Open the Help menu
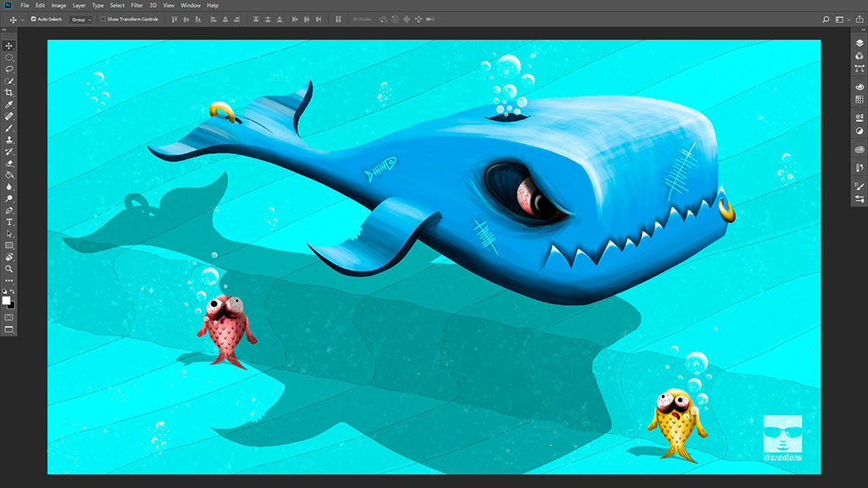Image resolution: width=868 pixels, height=488 pixels. coord(213,6)
